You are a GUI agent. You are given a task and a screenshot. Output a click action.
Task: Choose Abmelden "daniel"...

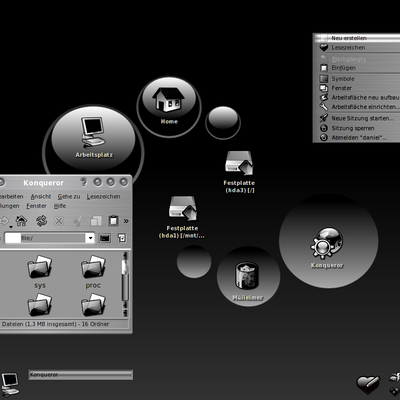(x=357, y=138)
